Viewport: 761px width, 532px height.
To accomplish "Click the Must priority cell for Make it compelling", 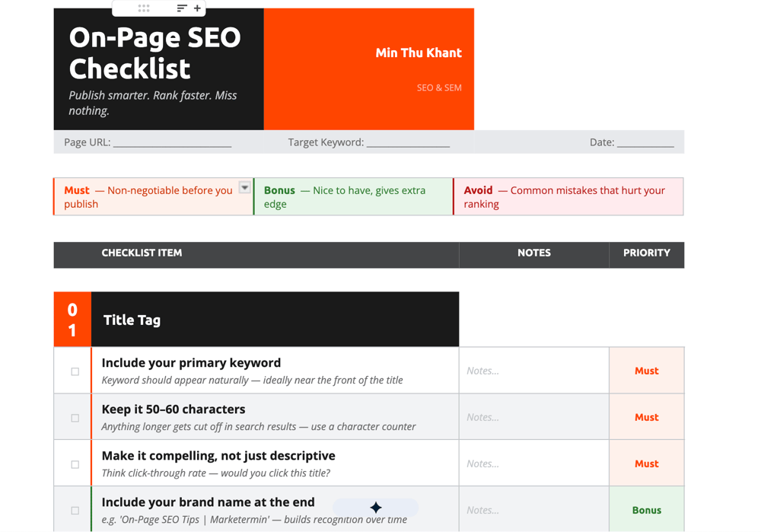I will point(647,464).
